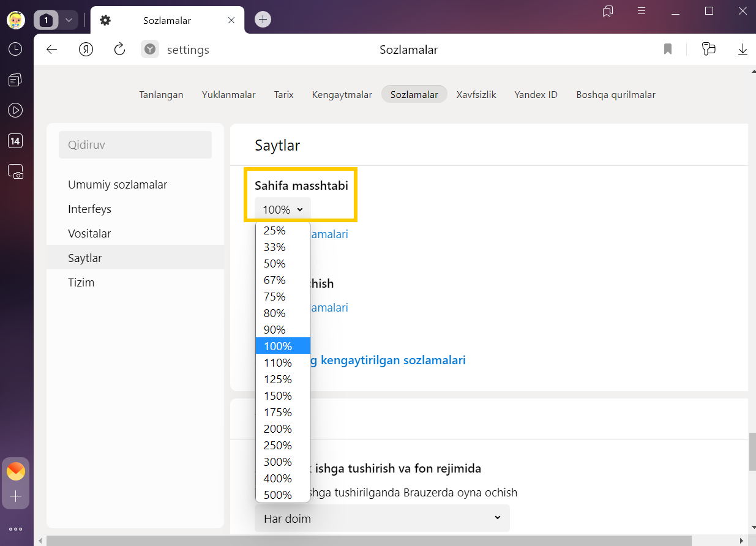
Task: Go back with the back arrow
Action: click(x=52, y=50)
